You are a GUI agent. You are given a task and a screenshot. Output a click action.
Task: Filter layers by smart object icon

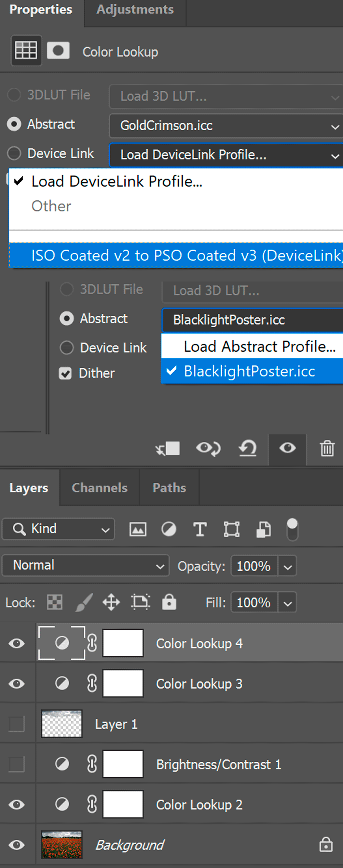point(263,529)
